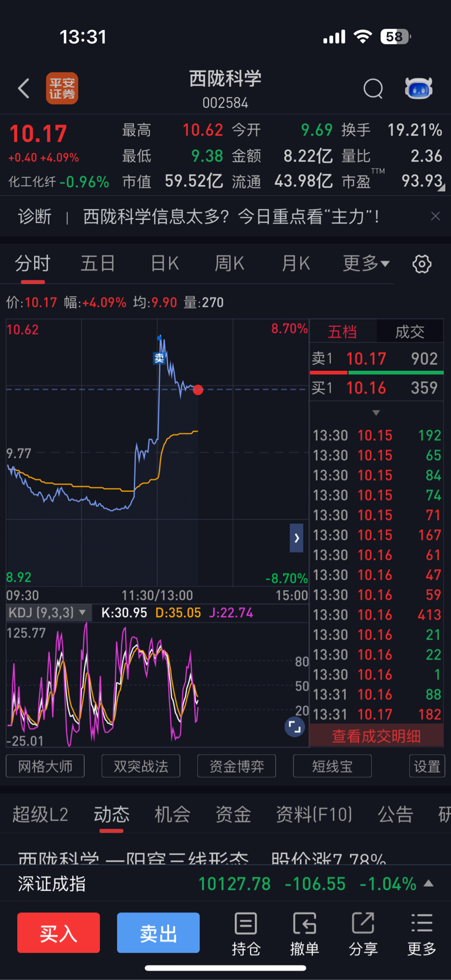This screenshot has width=451, height=980.
Task: Open the 持仓 holdings icon
Action: 245,934
